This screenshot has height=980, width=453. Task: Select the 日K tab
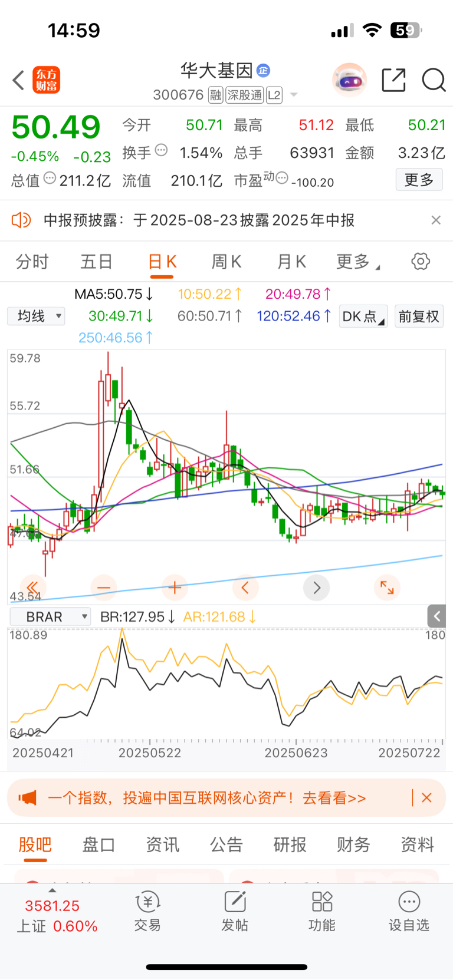162,263
